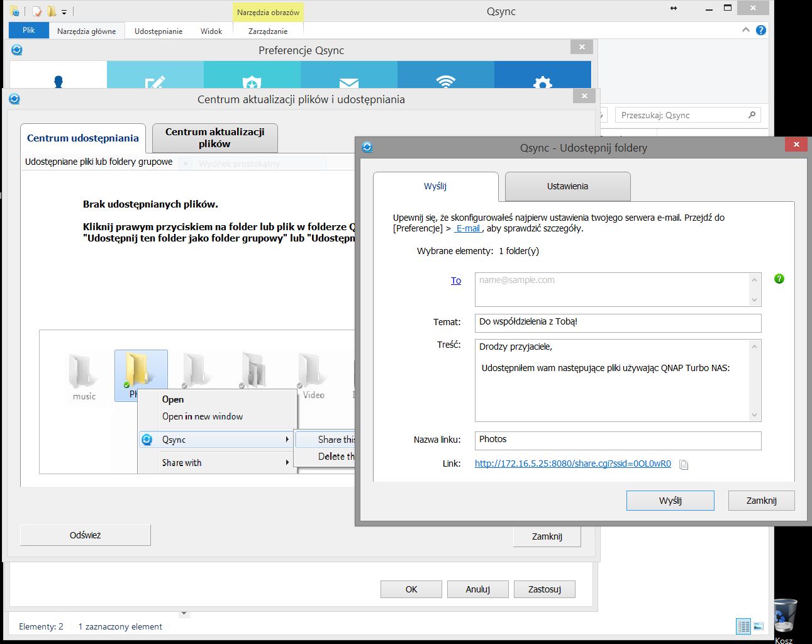Open the gear advanced tab in Preferencje Qsync

[543, 75]
